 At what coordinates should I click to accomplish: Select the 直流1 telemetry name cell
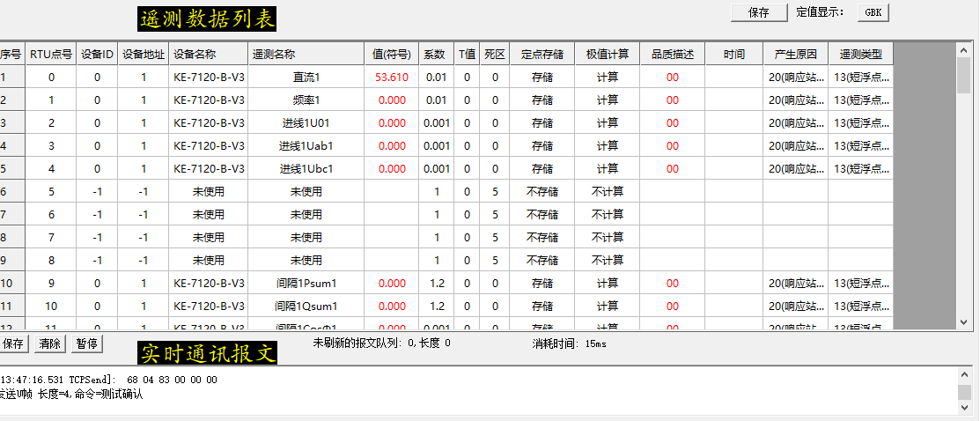click(306, 78)
